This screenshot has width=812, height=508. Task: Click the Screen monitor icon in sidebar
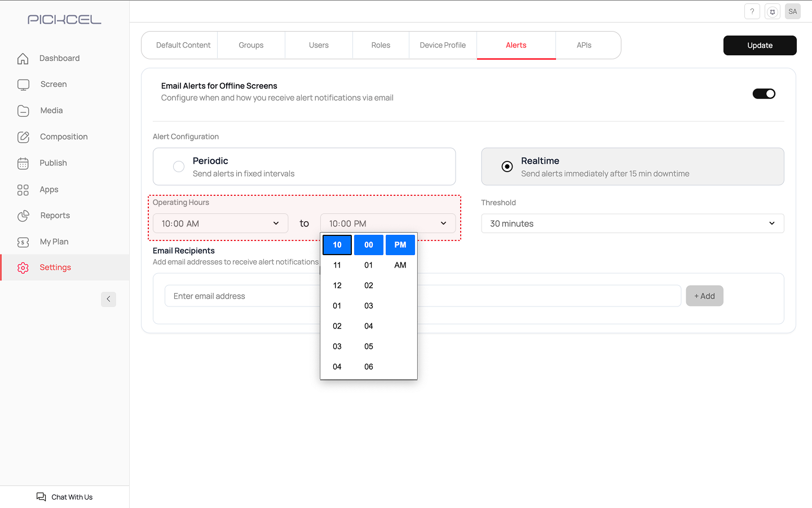point(23,85)
